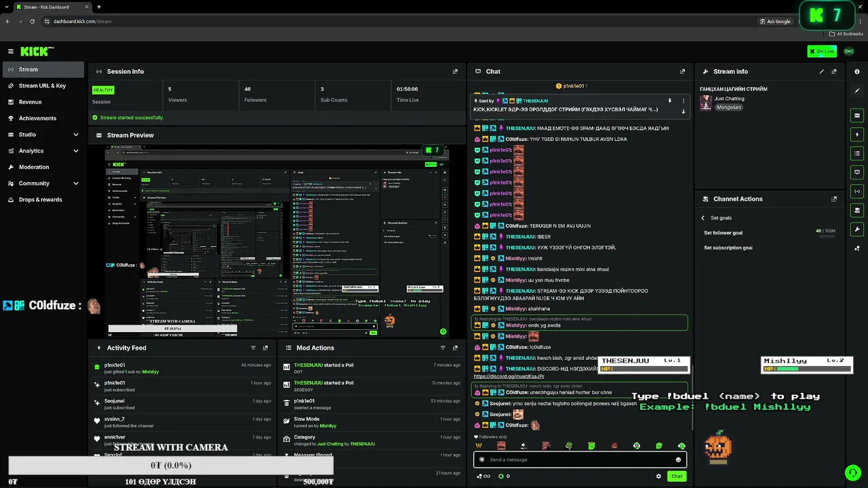868x488 pixels.
Task: Go to Revenue page
Action: [43, 102]
